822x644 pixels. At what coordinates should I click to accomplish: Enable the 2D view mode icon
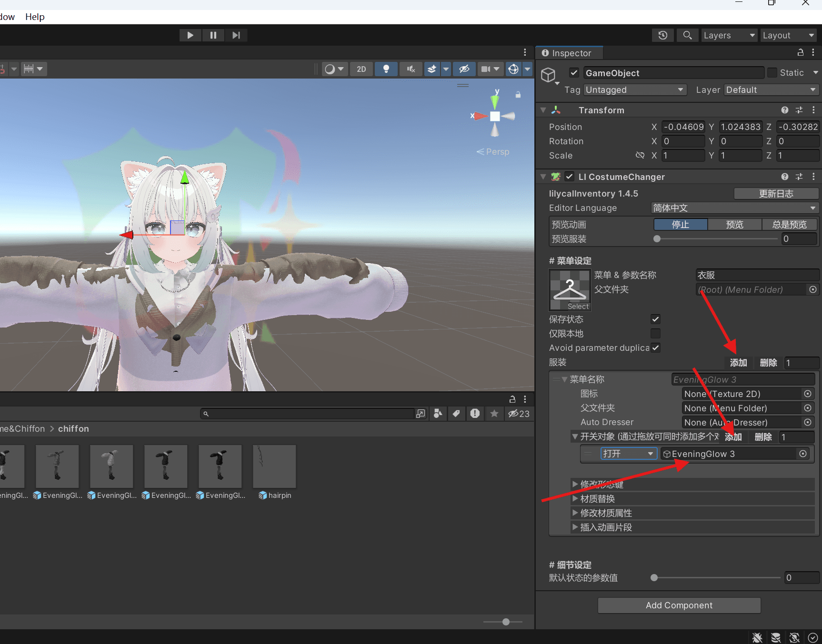361,69
